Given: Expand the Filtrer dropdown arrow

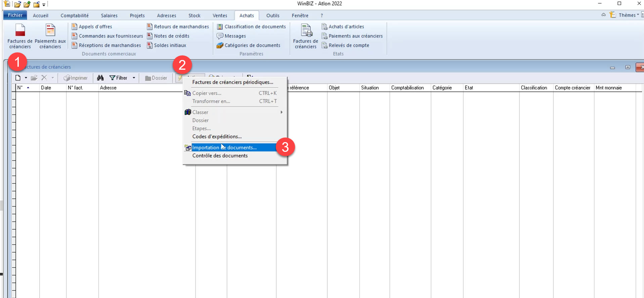Looking at the screenshot, I should (134, 78).
